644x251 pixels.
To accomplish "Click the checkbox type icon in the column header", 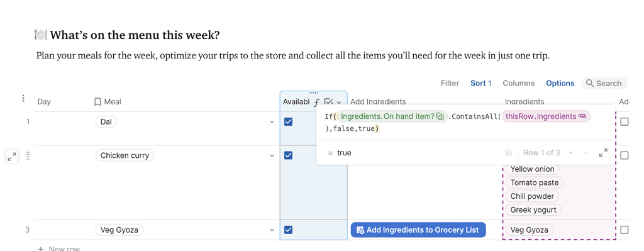I will 328,102.
